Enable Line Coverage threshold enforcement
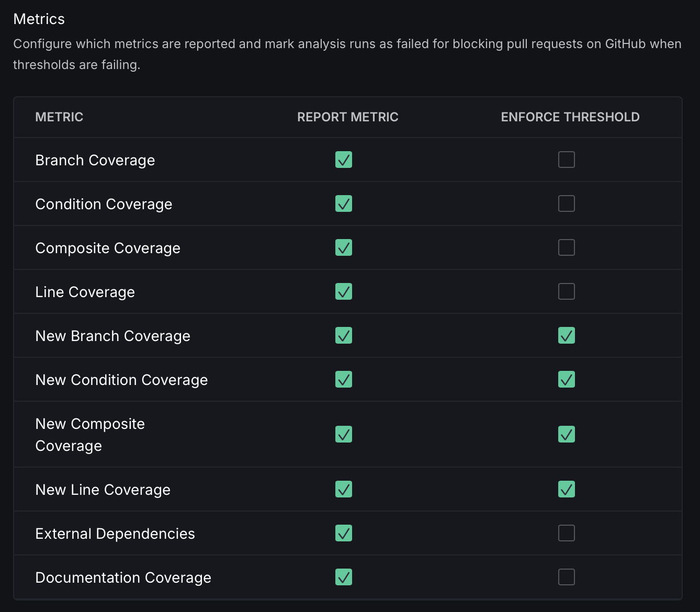The image size is (700, 612). pos(566,291)
